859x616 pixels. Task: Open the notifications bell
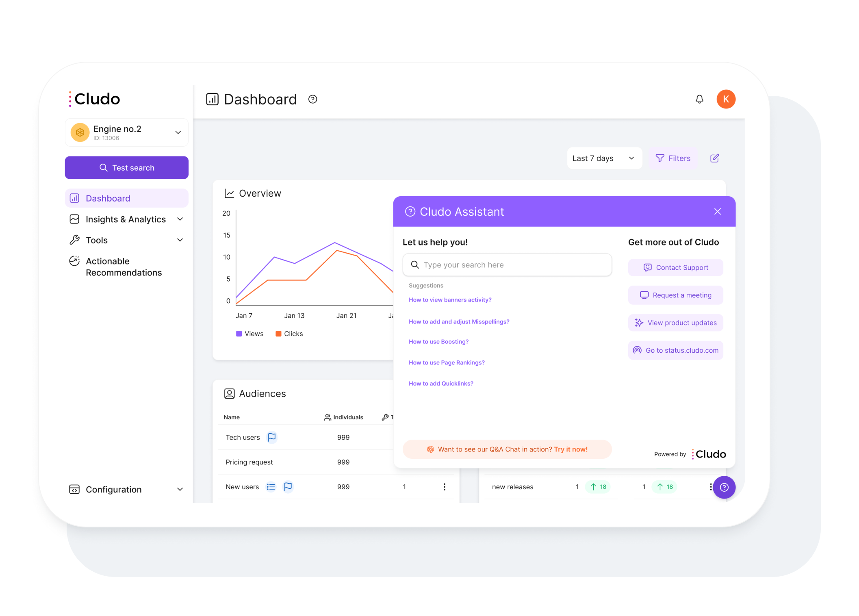pyautogui.click(x=699, y=99)
